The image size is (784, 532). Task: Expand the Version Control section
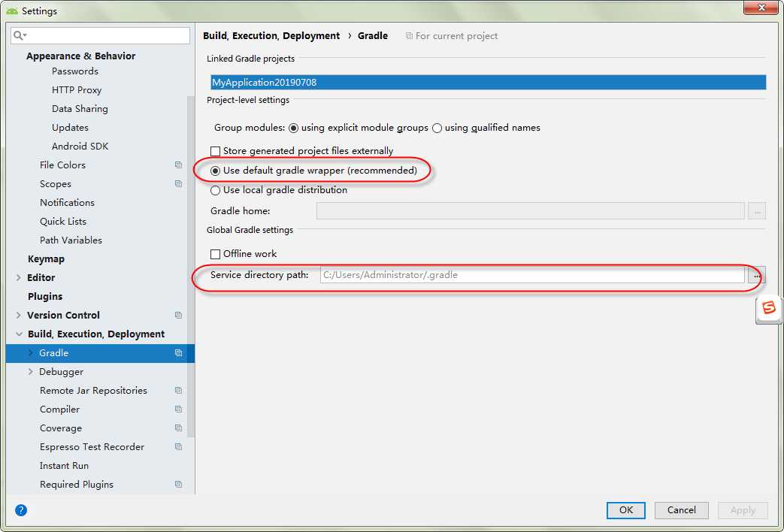click(x=18, y=316)
